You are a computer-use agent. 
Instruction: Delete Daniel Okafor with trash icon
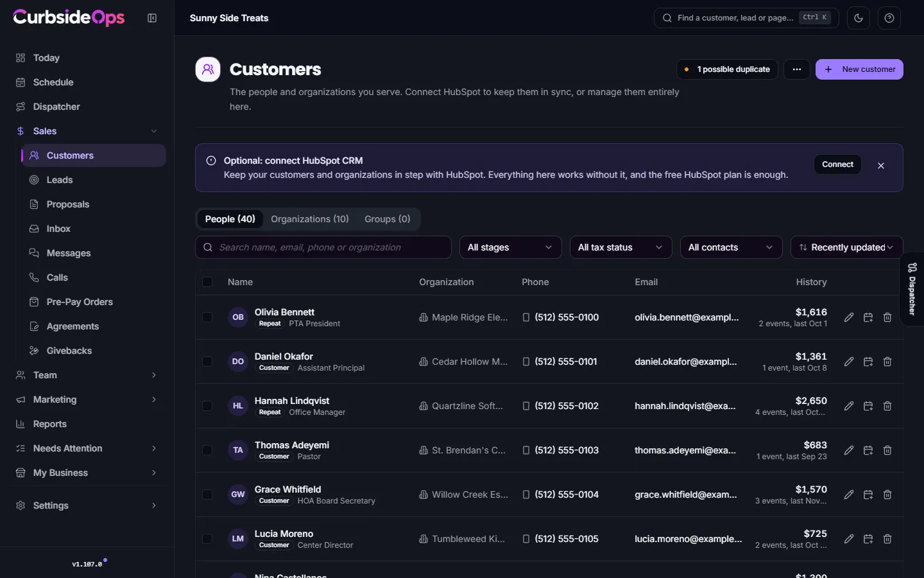click(887, 362)
